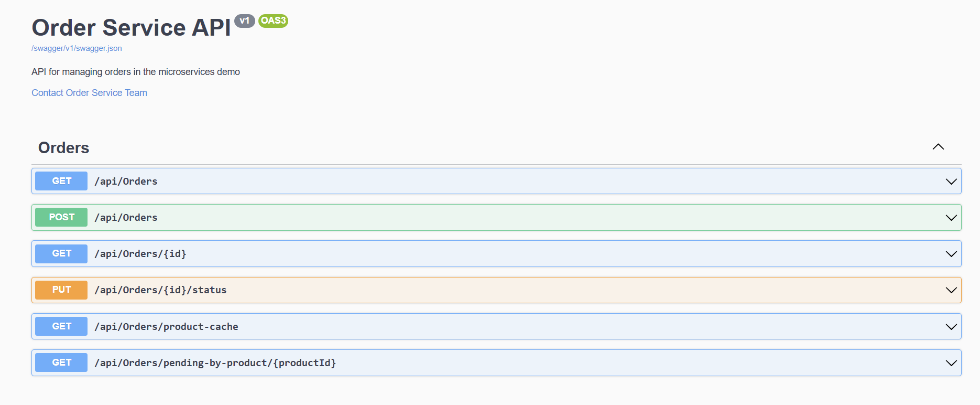This screenshot has height=405, width=980.
Task: Expand the GET /api/Orders row chevron
Action: point(951,182)
